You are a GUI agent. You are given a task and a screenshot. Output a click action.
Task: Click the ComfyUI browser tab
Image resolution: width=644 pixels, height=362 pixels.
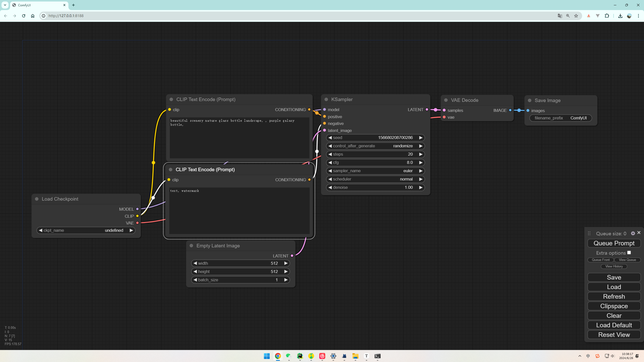[x=39, y=5]
